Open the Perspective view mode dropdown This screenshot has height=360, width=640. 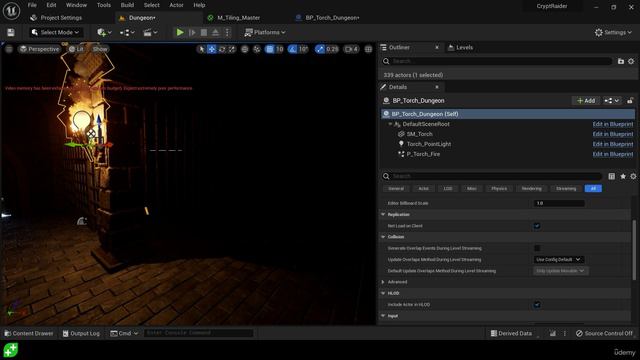(39, 49)
